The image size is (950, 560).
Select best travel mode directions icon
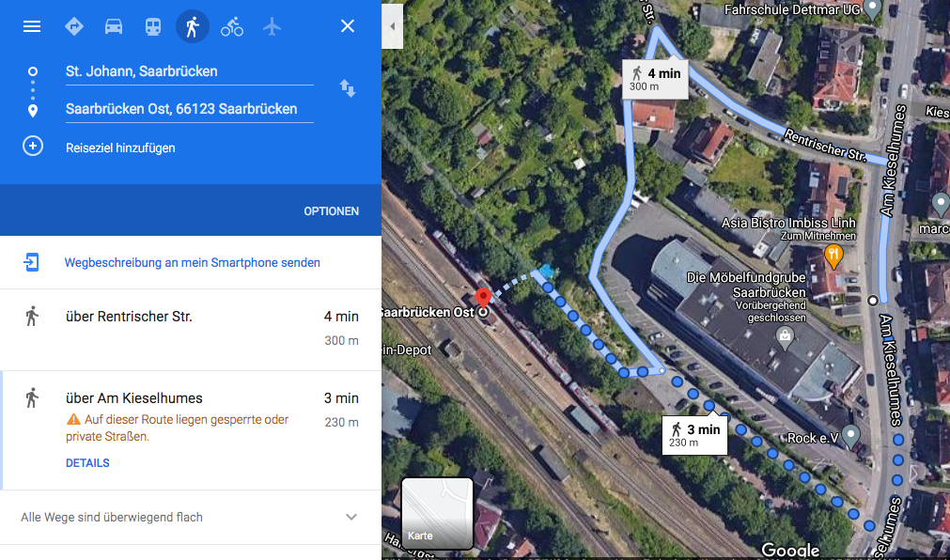(74, 26)
